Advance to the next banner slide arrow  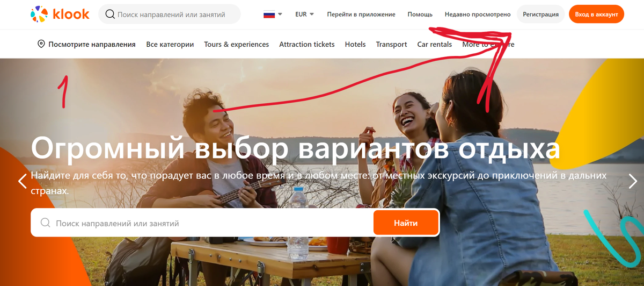coord(633,181)
